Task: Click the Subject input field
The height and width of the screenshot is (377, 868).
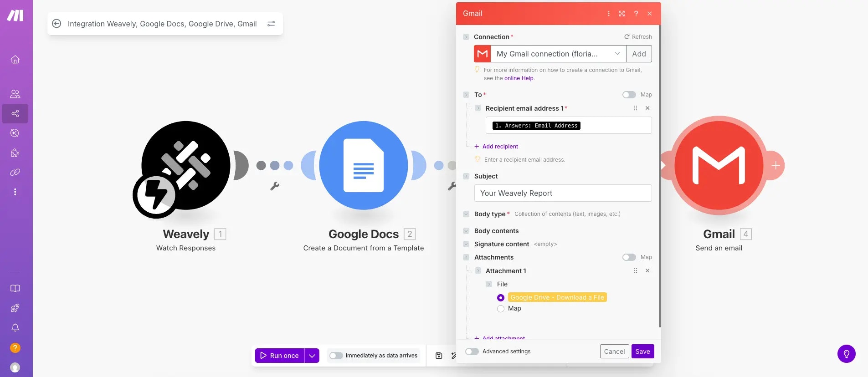Action: click(563, 193)
